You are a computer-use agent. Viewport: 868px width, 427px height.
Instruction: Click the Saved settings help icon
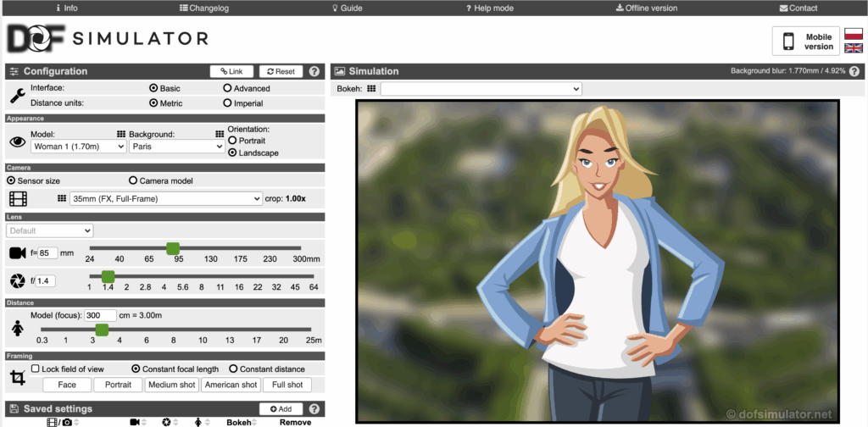coord(314,409)
